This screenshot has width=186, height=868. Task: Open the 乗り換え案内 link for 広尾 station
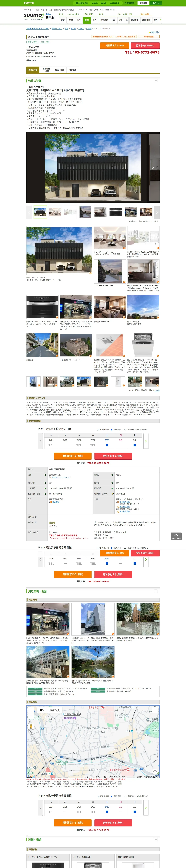(125, 502)
